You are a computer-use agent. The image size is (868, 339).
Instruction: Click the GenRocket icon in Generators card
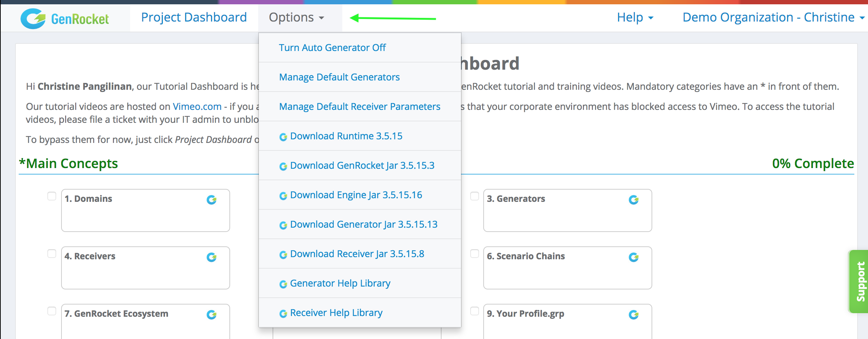click(634, 200)
